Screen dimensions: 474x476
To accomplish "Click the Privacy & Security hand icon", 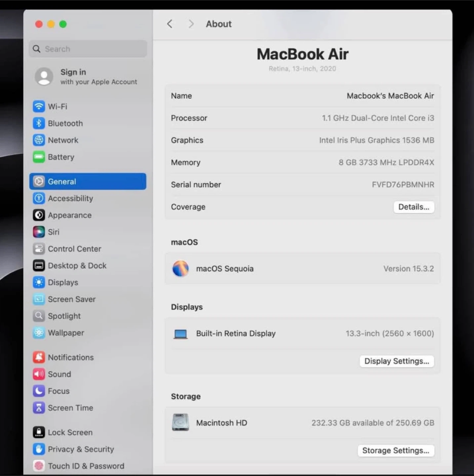I will [39, 449].
